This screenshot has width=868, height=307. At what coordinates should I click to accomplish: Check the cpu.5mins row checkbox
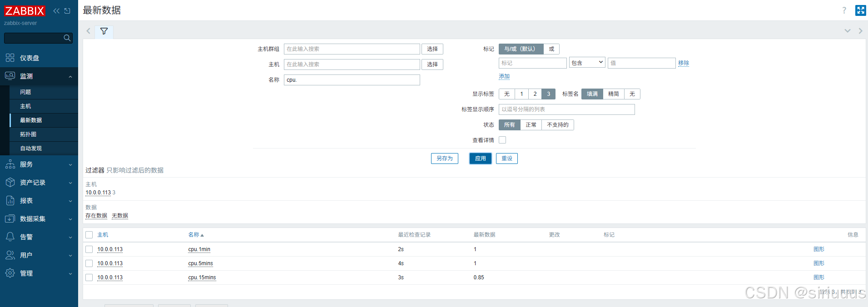pyautogui.click(x=89, y=263)
